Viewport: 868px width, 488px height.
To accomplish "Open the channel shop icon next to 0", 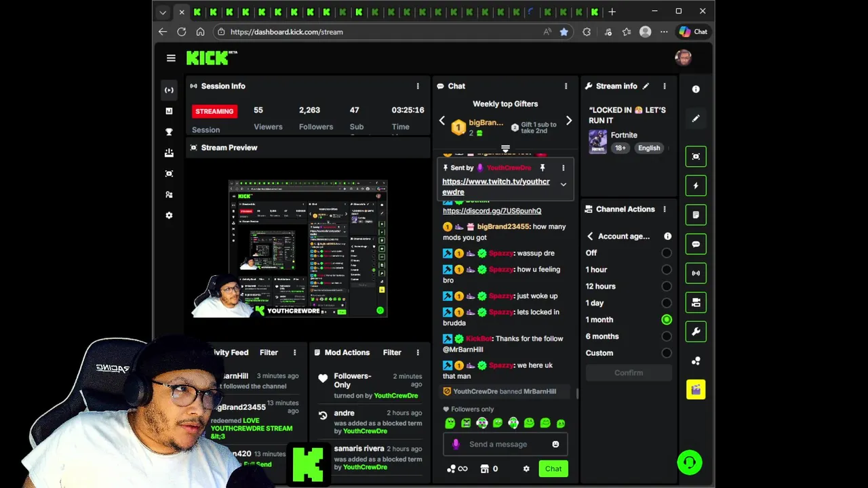I will click(484, 469).
